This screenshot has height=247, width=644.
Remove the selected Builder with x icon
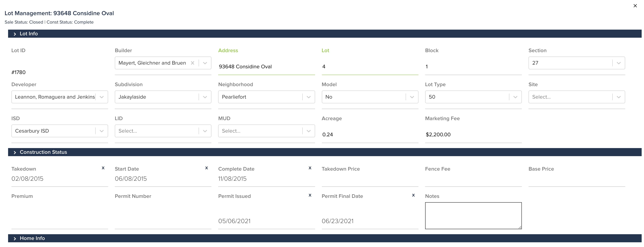point(193,63)
